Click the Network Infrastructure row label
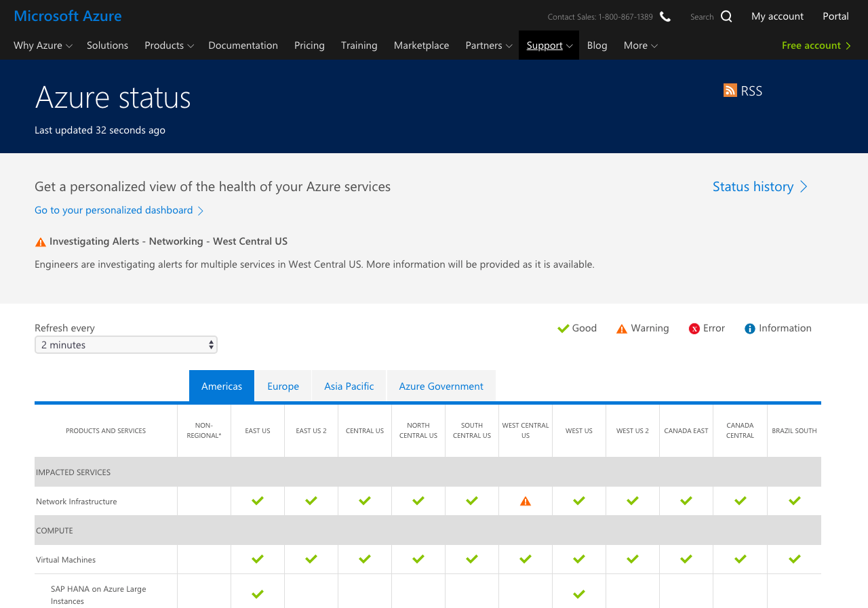 point(77,502)
